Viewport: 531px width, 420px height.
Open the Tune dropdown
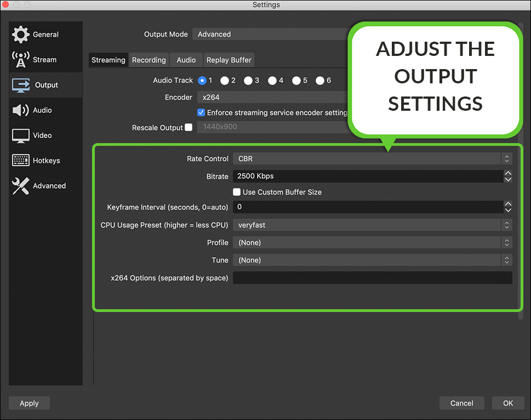(373, 260)
